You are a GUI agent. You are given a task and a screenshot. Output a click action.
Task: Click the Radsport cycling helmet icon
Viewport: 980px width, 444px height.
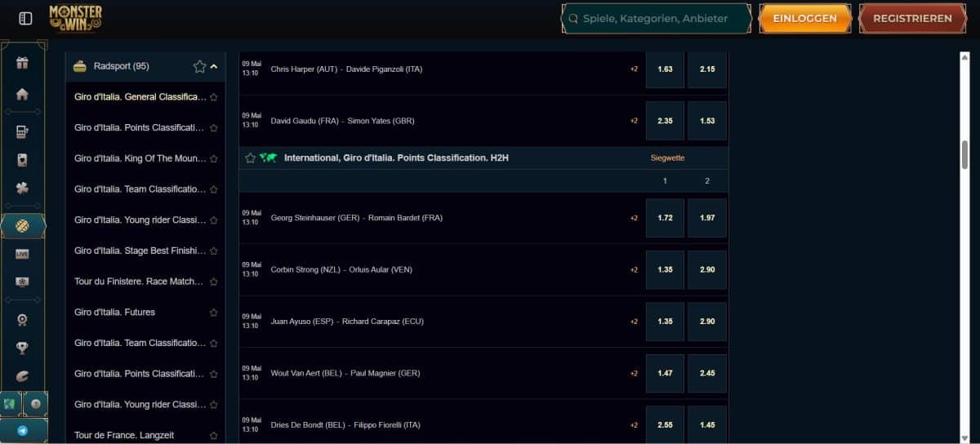[x=80, y=66]
